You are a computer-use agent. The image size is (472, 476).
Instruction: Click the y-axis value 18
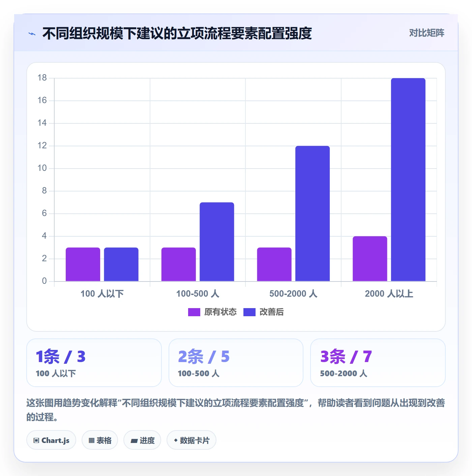[42, 78]
